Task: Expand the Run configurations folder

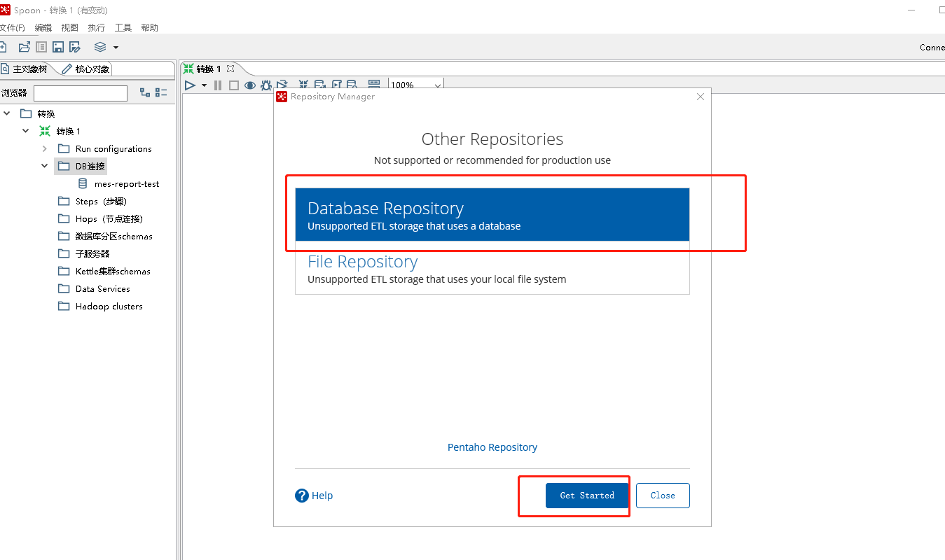Action: 45,148
